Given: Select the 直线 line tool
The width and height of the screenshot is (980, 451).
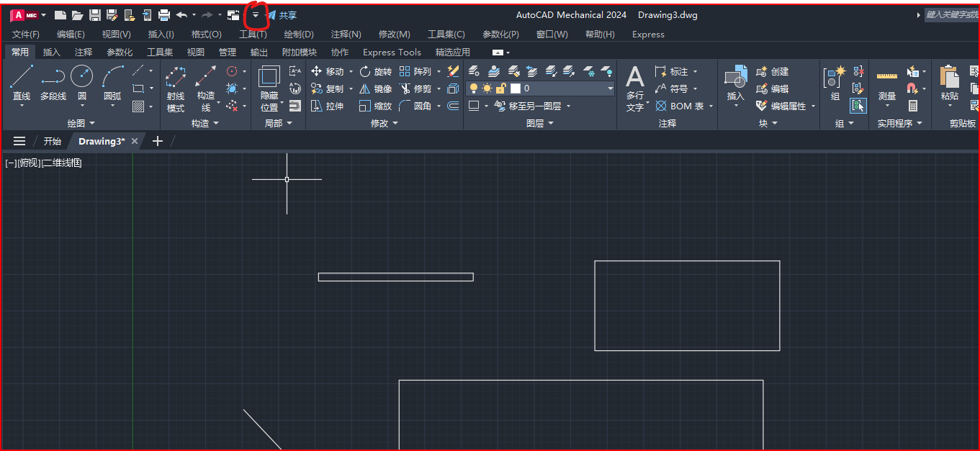Looking at the screenshot, I should click(x=22, y=83).
